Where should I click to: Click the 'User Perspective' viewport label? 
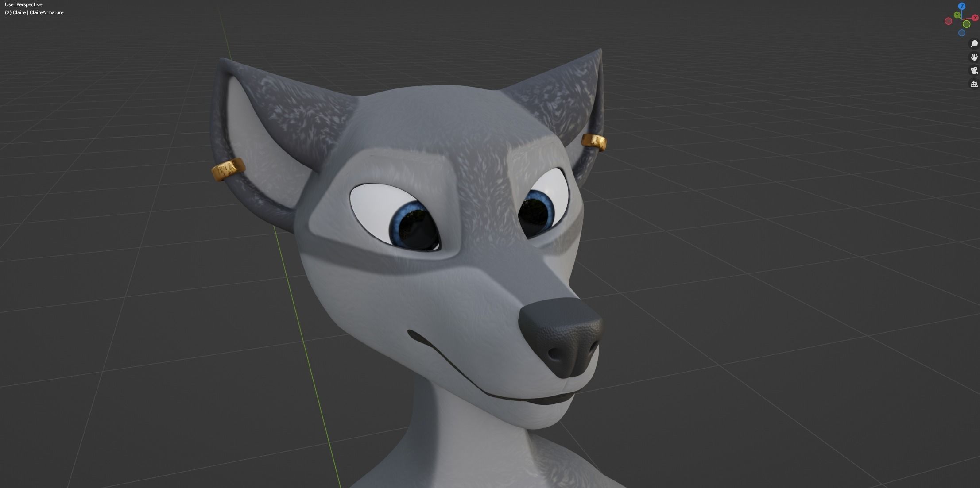[23, 4]
